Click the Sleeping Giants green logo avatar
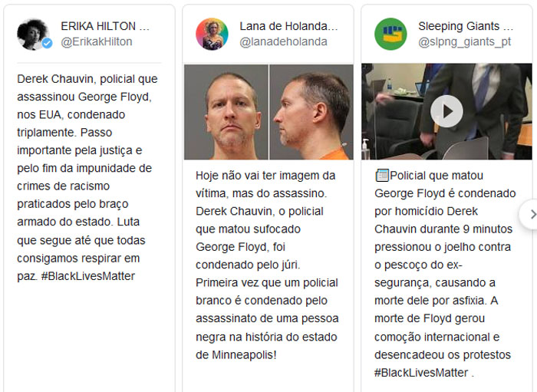The height and width of the screenshot is (392, 537). pos(390,35)
